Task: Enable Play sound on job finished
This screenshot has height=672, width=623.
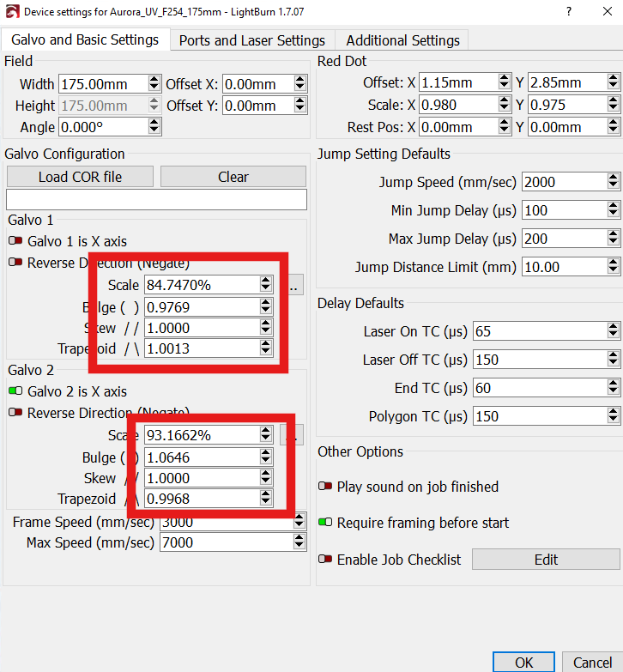Action: 325,487
